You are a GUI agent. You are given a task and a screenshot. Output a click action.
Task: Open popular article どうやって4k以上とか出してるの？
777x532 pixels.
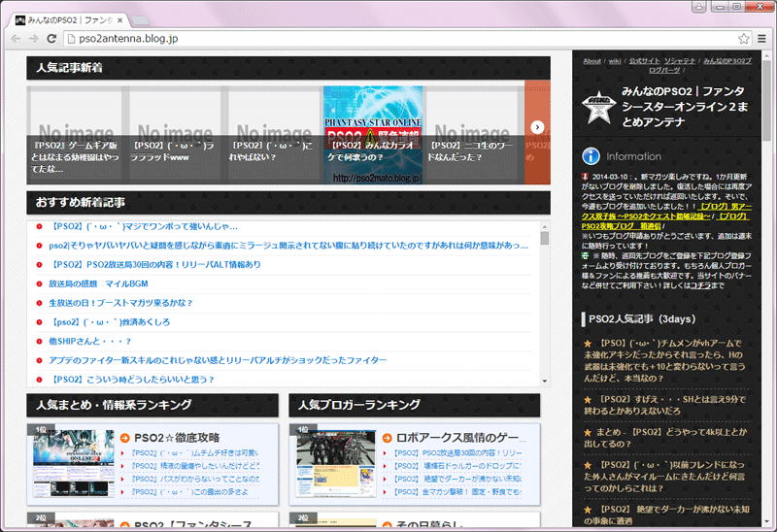tap(665, 438)
